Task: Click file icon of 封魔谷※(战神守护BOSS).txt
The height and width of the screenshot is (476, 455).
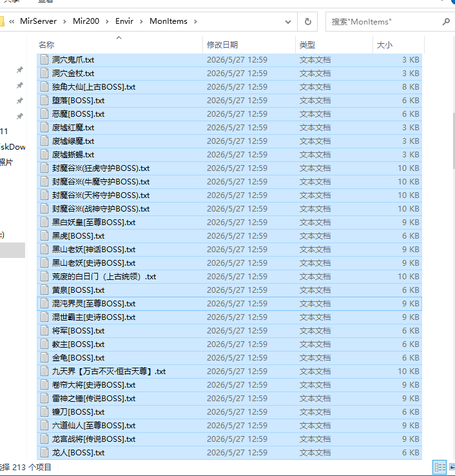Action: (44, 208)
